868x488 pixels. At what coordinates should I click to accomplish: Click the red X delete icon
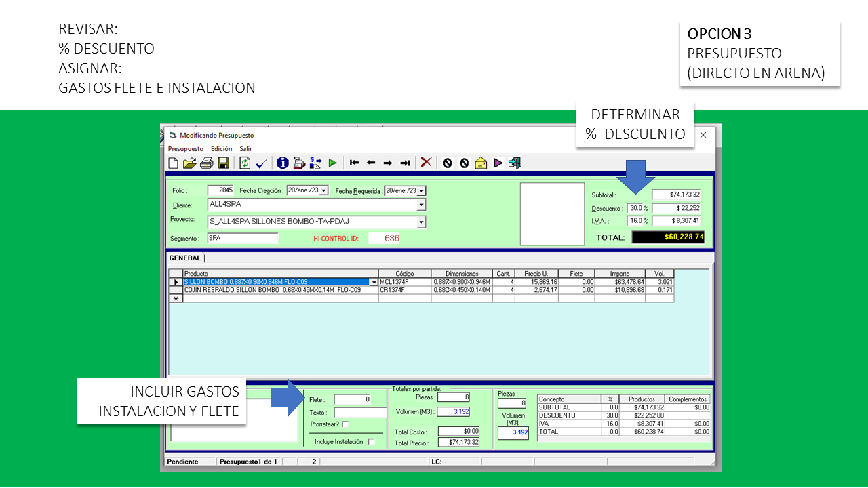(x=426, y=163)
